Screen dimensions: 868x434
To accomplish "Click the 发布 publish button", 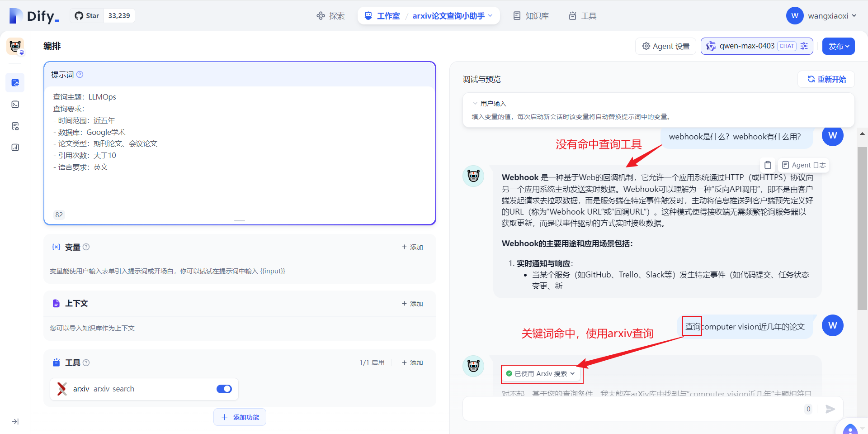I will 838,46.
